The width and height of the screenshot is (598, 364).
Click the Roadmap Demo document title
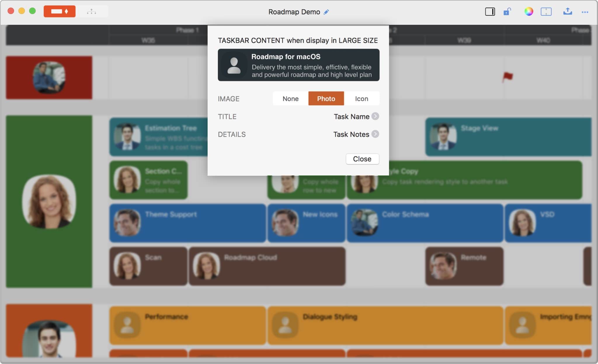(x=294, y=12)
